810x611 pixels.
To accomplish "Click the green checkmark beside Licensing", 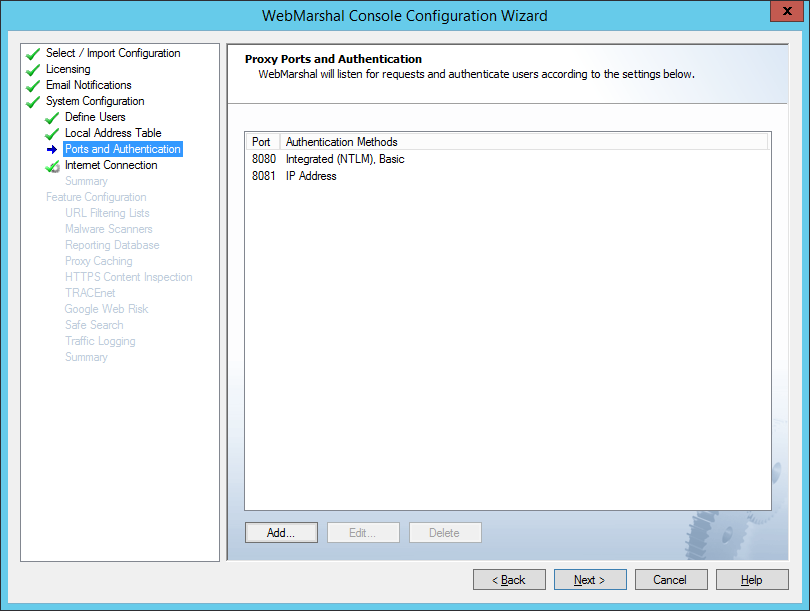I will click(33, 70).
